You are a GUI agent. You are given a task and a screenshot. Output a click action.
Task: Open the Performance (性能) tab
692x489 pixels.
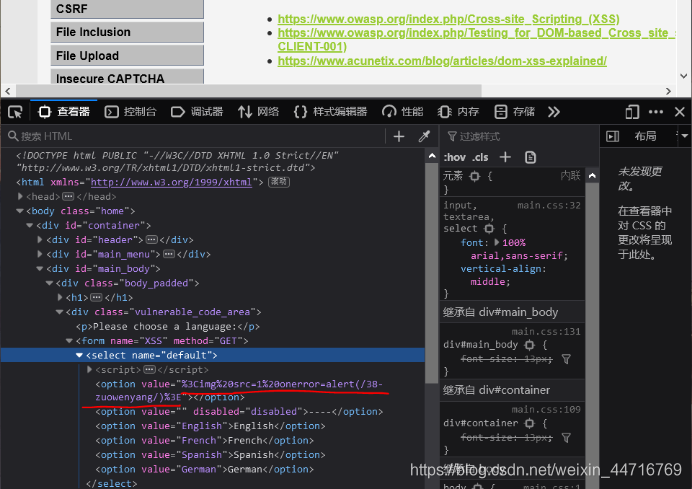coord(403,112)
